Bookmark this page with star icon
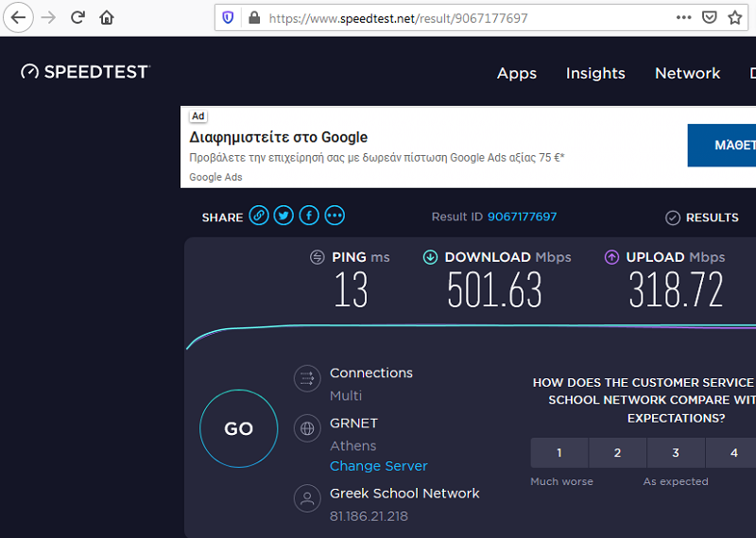The image size is (756, 538). click(735, 17)
